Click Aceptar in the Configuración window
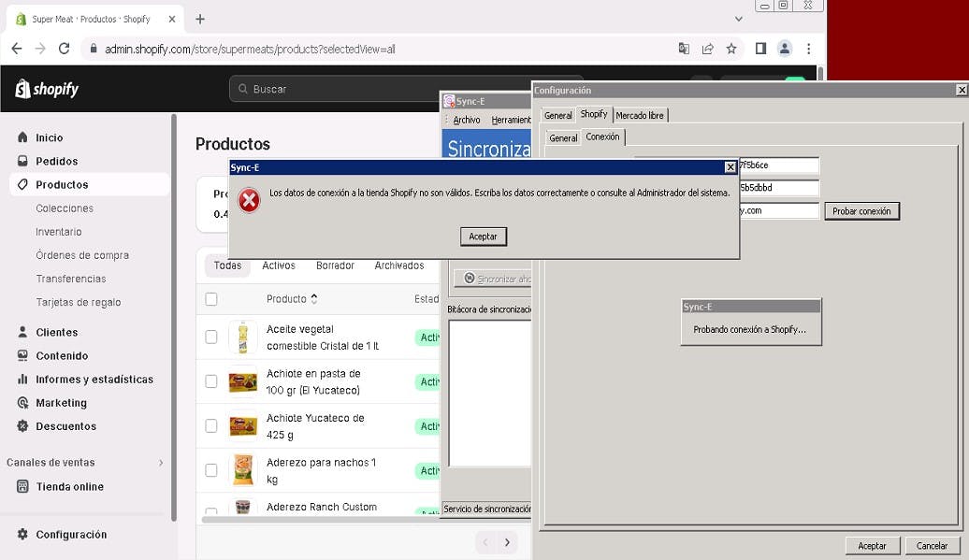Image resolution: width=969 pixels, height=560 pixels. pyautogui.click(x=872, y=546)
